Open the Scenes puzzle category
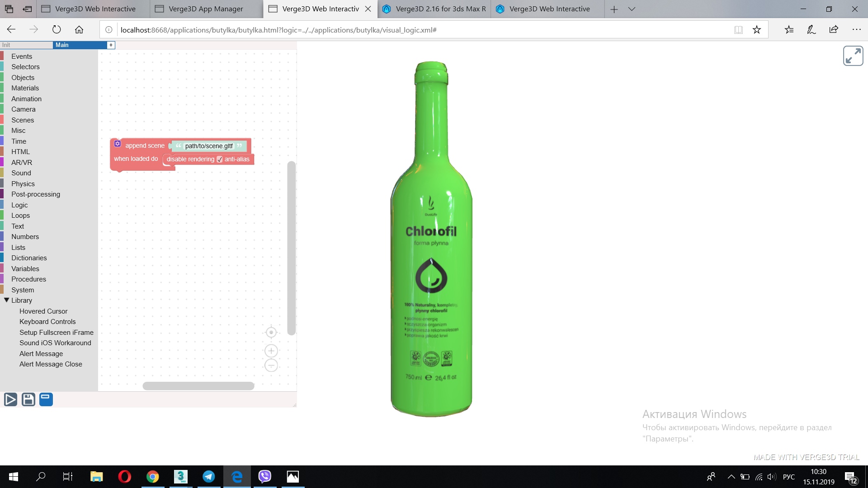Image resolution: width=868 pixels, height=488 pixels. [x=23, y=120]
